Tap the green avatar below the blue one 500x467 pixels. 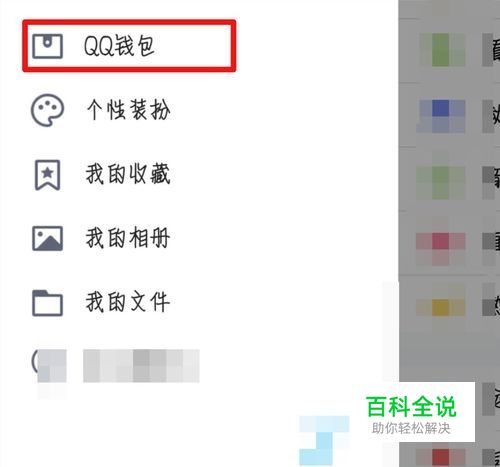(441, 183)
